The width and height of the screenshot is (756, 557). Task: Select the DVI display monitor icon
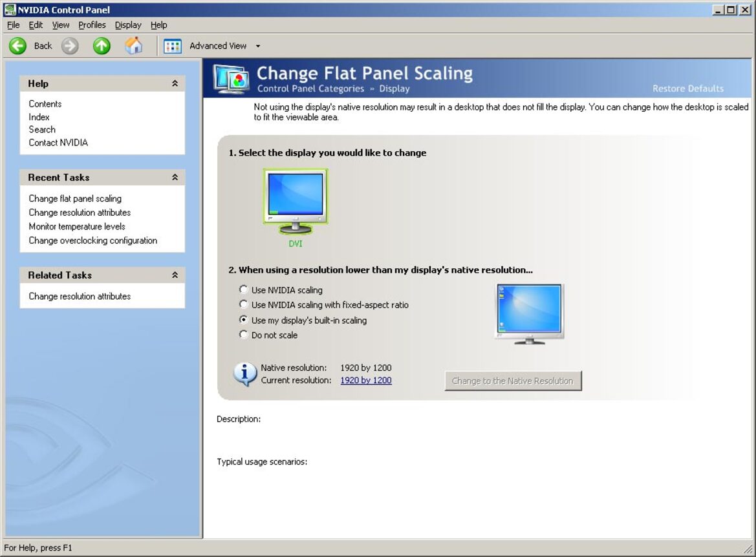[x=296, y=202]
